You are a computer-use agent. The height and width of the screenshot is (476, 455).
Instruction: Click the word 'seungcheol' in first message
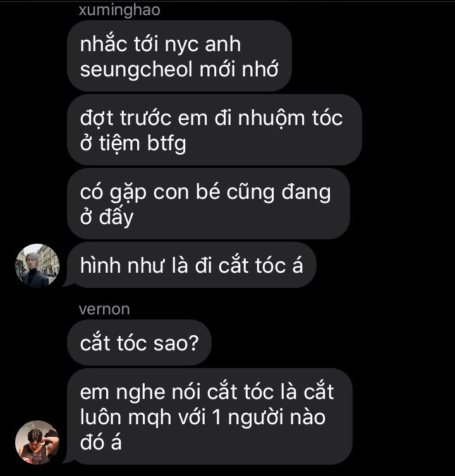[x=136, y=70]
